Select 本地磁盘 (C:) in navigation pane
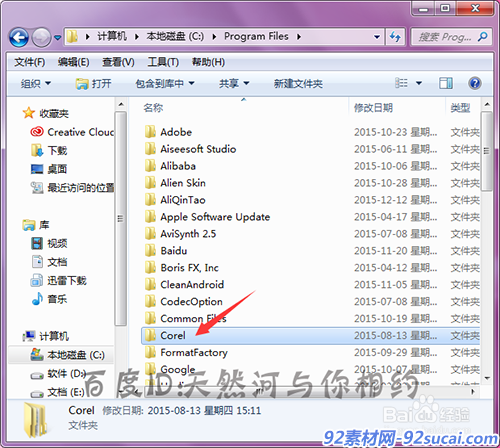500x448 pixels. coord(67,355)
